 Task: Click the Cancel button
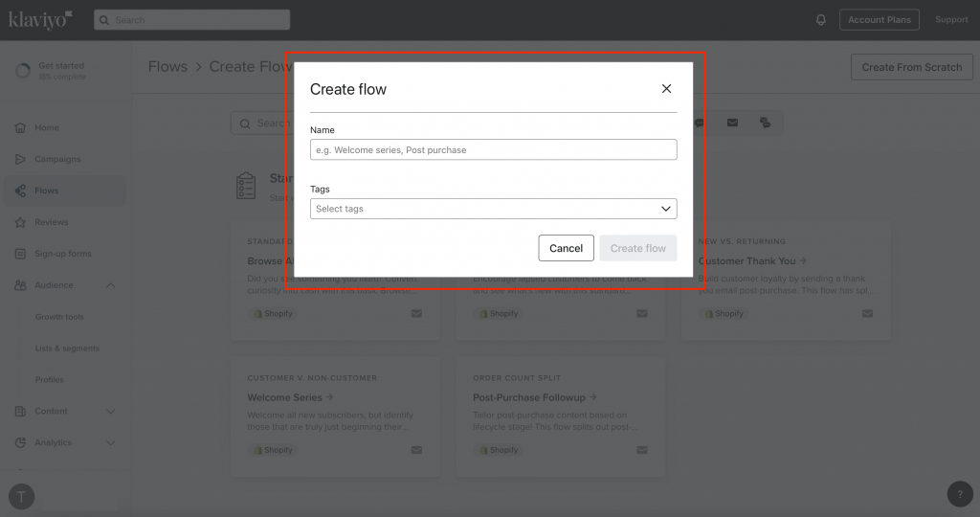pyautogui.click(x=566, y=248)
